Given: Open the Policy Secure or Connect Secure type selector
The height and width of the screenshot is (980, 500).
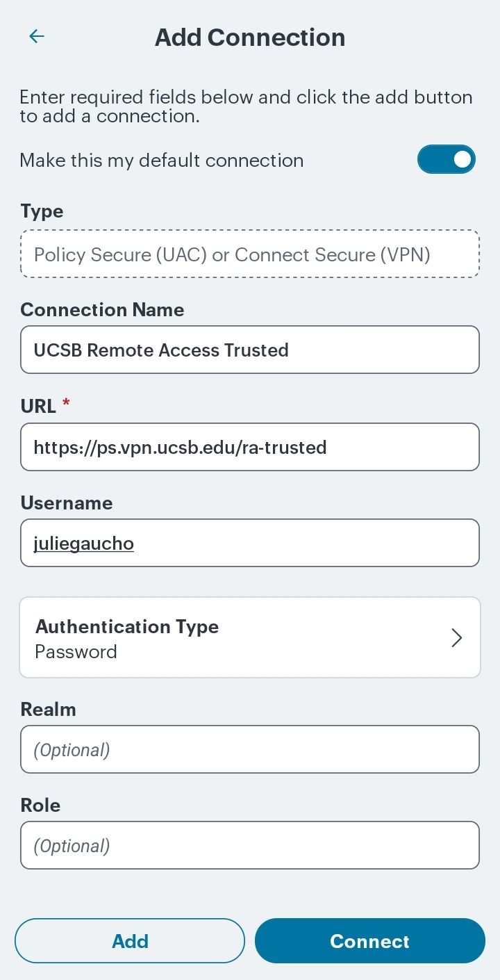Looking at the screenshot, I should click(x=250, y=254).
